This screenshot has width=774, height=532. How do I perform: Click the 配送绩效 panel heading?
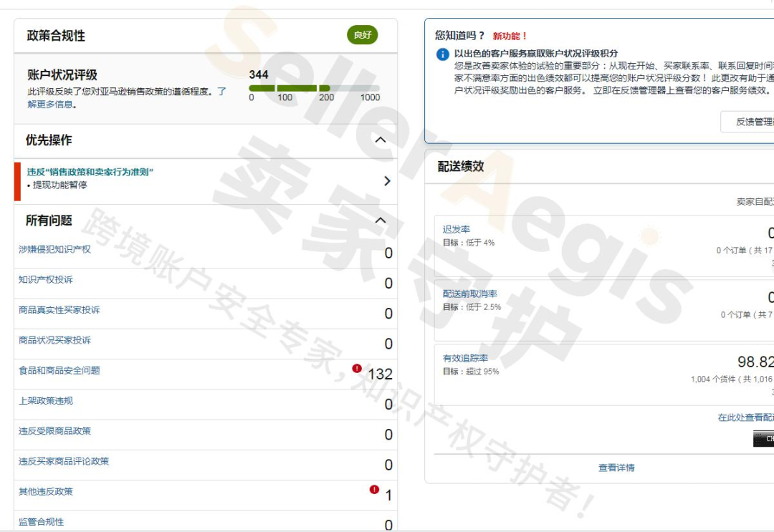click(461, 166)
